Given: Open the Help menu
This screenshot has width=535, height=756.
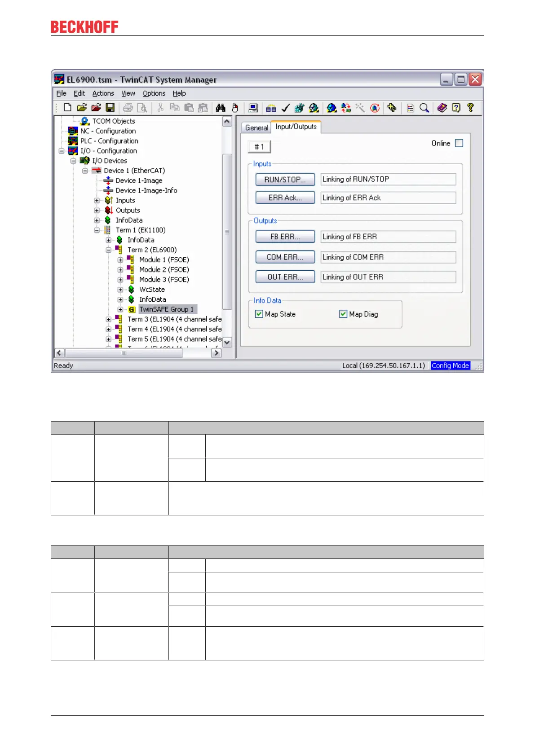Looking at the screenshot, I should click(179, 93).
